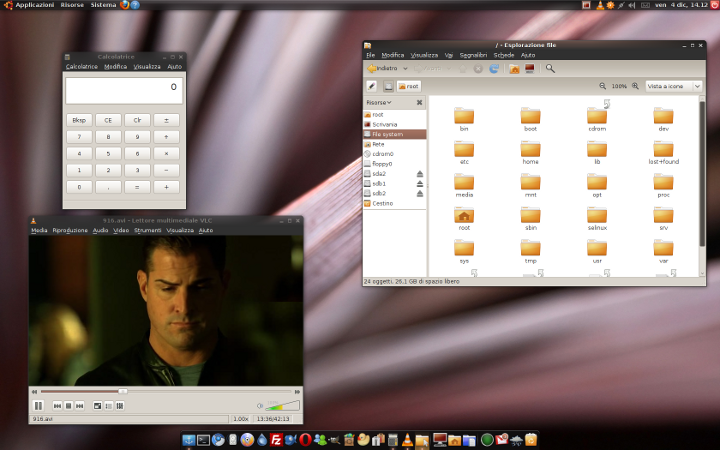The image size is (720, 450).
Task: Open Computer via toolbar monitor icon
Action: (529, 68)
